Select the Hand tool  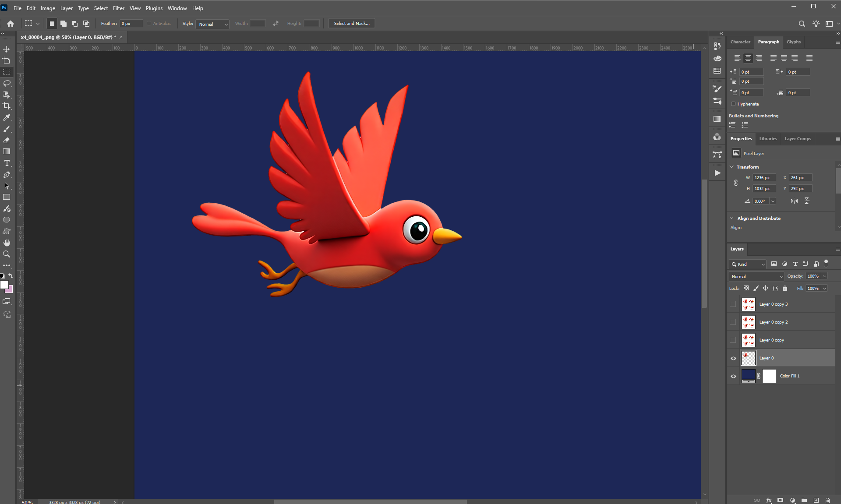point(7,243)
